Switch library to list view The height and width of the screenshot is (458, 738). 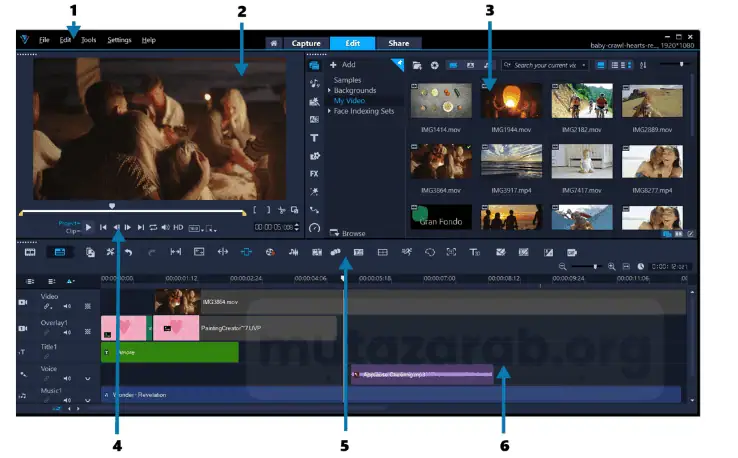(x=615, y=65)
